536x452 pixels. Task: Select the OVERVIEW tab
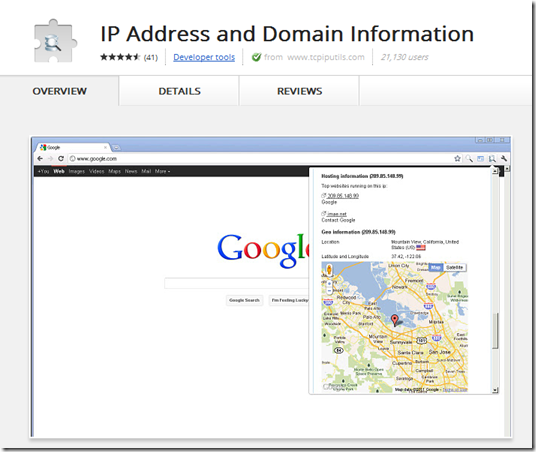[59, 91]
